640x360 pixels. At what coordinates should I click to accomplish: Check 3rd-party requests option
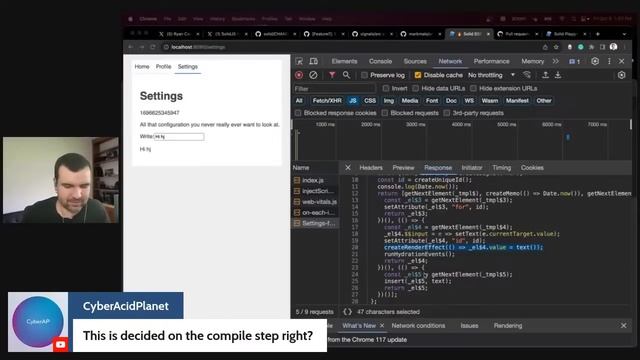coord(447,113)
